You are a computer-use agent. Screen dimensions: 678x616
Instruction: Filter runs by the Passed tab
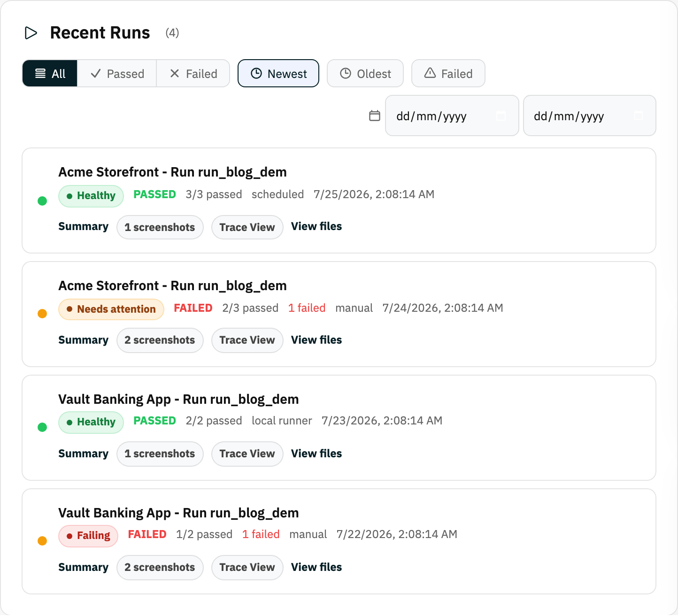[x=117, y=74]
